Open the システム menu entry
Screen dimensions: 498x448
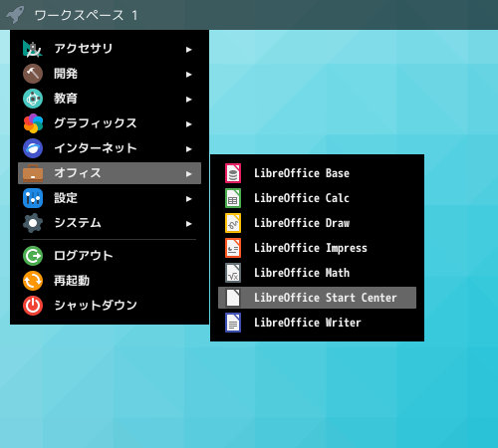tap(110, 223)
